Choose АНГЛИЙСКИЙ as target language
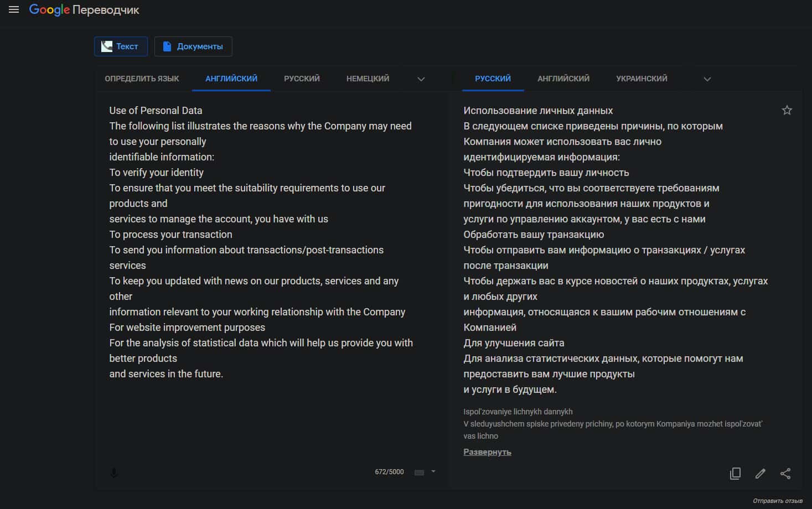This screenshot has width=812, height=509. 563,79
